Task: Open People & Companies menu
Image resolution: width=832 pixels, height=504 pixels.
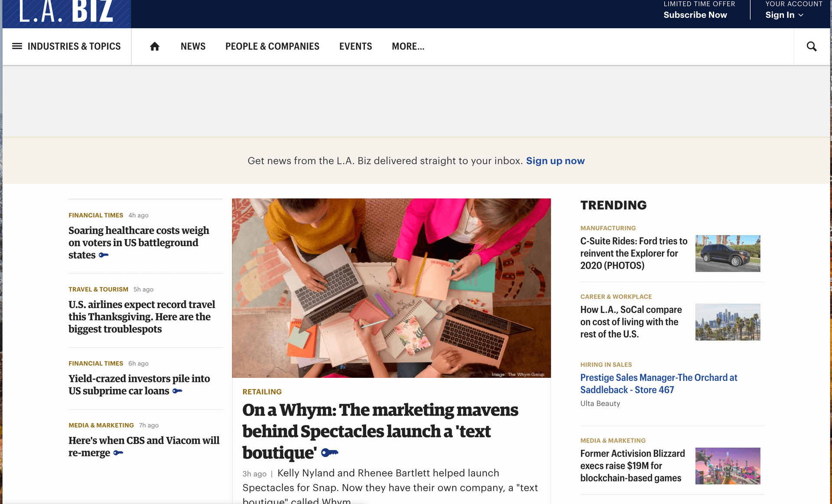Action: coord(272,46)
